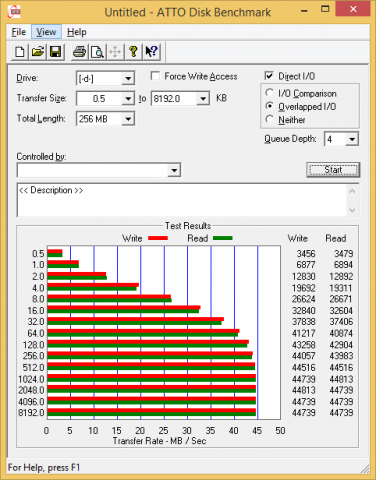Maximize the ATTO Disk Benchmark window
The width and height of the screenshot is (376, 480).
325,9
